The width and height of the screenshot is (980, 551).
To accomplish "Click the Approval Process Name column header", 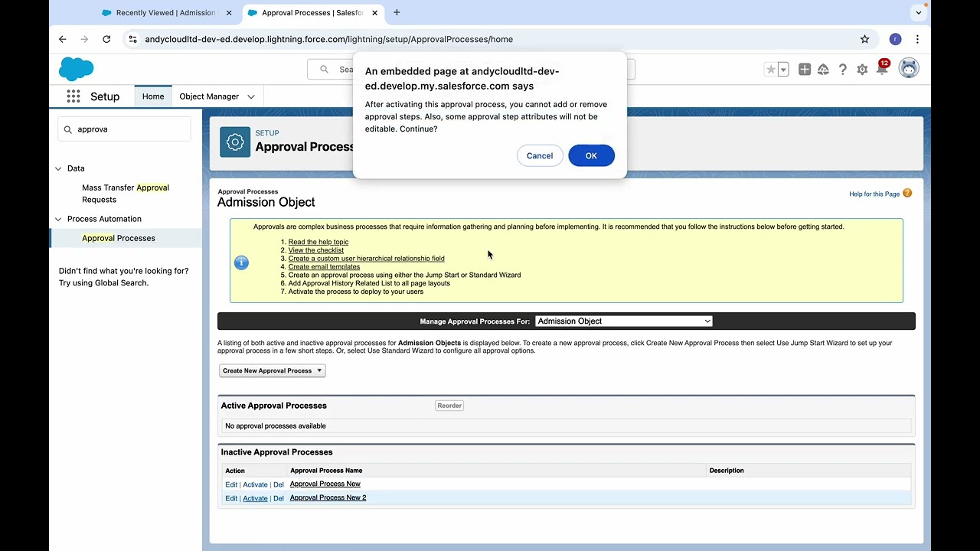I will 326,471.
